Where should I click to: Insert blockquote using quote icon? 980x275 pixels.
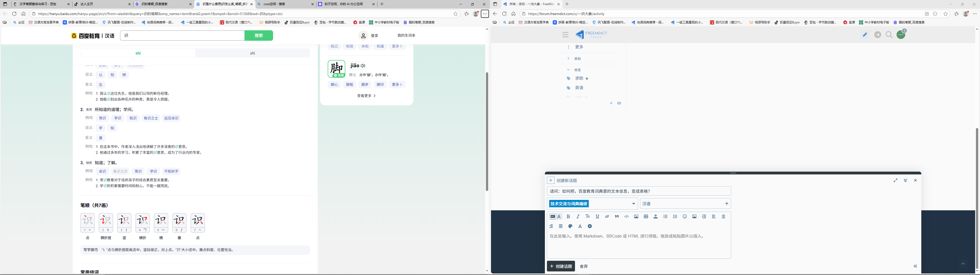617,216
